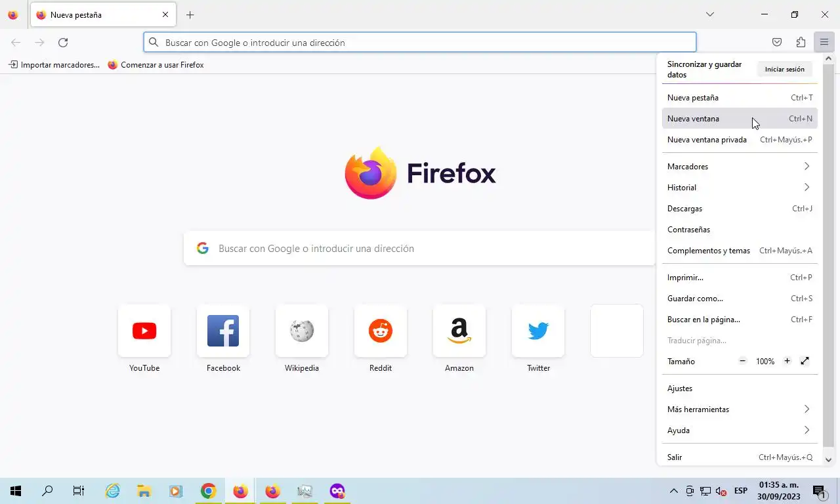
Task: Open Contraseñas from the menu
Action: click(x=740, y=230)
